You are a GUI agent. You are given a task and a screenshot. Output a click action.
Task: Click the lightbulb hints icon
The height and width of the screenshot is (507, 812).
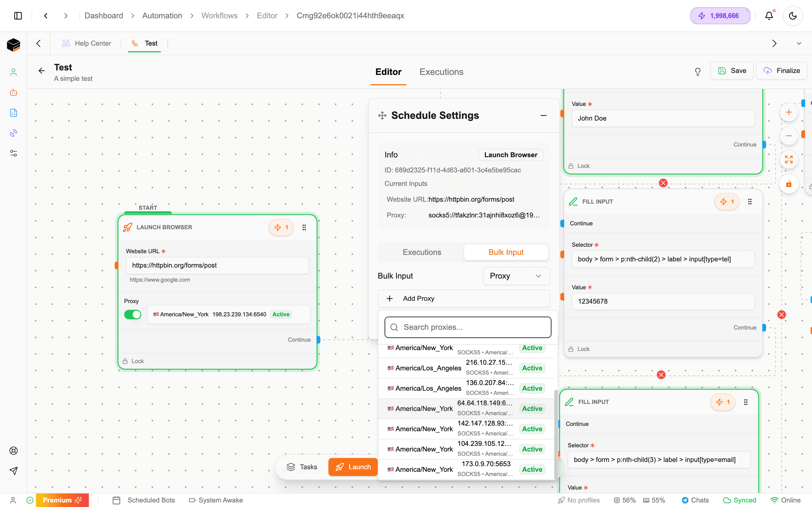pos(698,72)
